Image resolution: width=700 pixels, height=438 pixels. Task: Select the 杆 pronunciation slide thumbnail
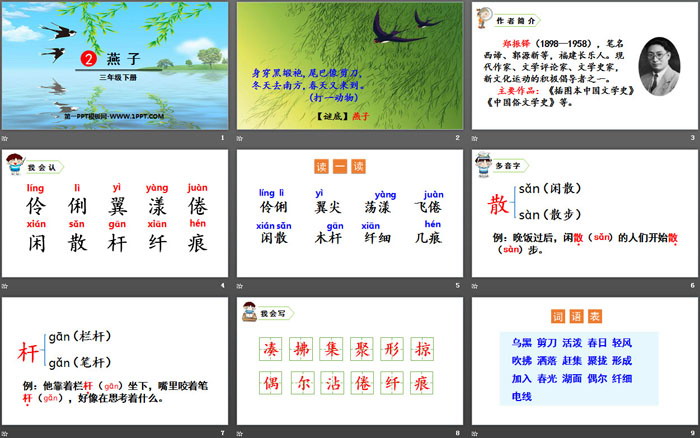pyautogui.click(x=115, y=361)
